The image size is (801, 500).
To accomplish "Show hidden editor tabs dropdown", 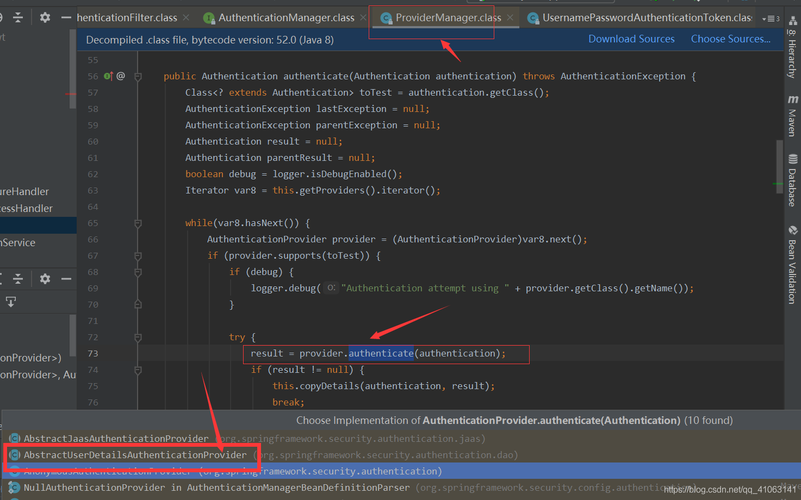I will point(772,18).
